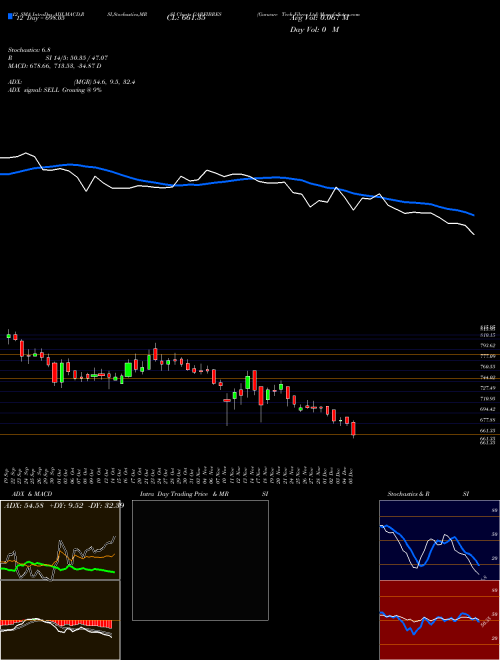The image size is (500, 660).
Task: Click the 744.02 price axis label
Action: pos(487,377)
